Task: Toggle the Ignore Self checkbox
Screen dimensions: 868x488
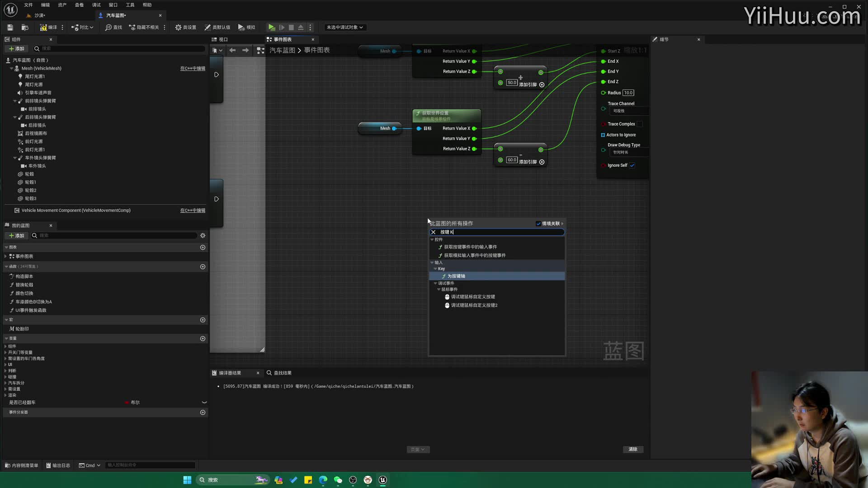Action: (632, 165)
